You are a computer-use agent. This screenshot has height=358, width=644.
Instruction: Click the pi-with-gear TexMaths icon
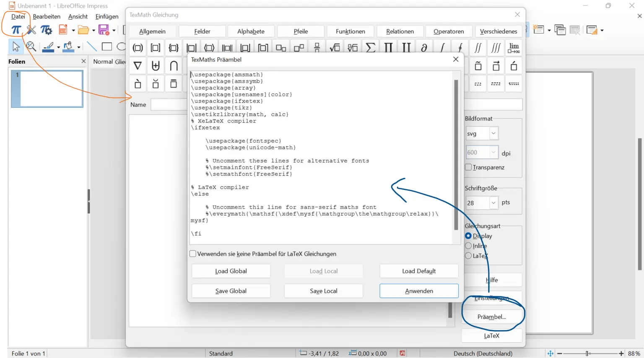click(x=46, y=30)
